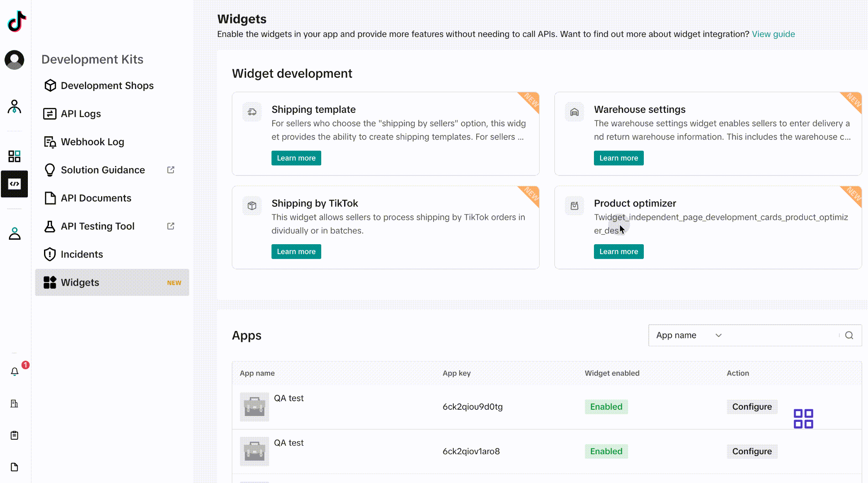Screen dimensions: 868x483
Task: Open Development Shops menu item
Action: click(112, 85)
